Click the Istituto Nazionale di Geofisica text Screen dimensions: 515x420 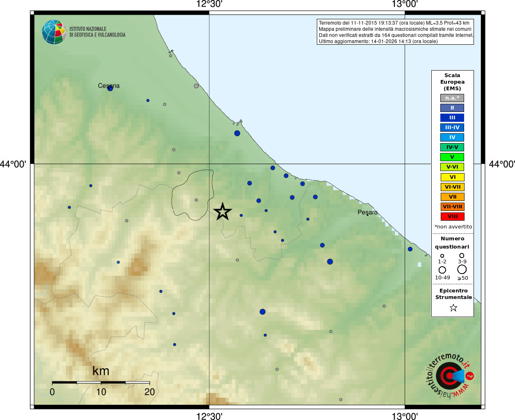pos(97,32)
